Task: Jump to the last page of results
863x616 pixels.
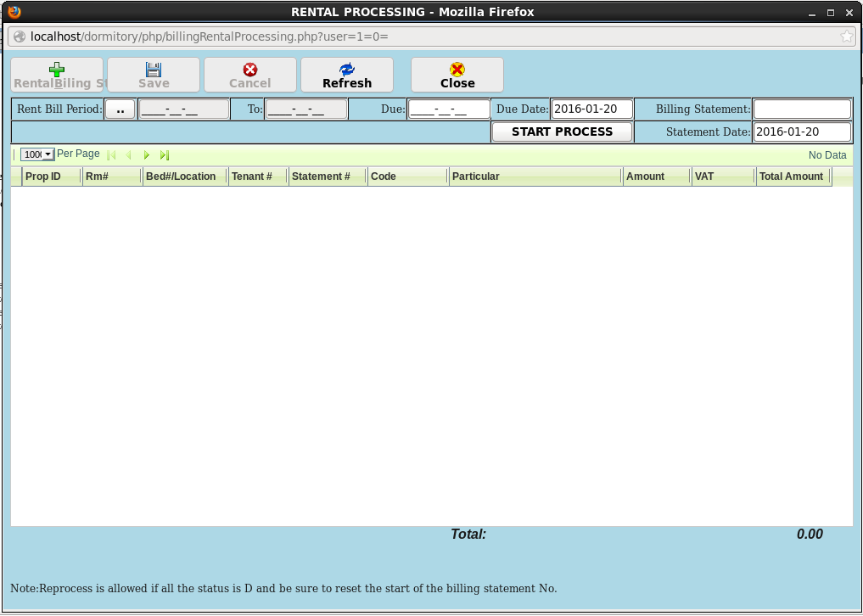Action: (165, 155)
